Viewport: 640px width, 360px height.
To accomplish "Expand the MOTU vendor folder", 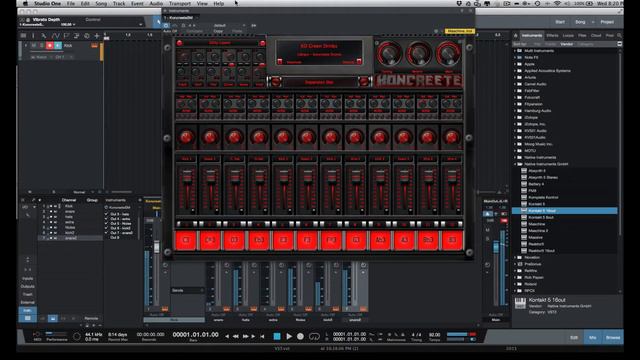I will (515, 151).
